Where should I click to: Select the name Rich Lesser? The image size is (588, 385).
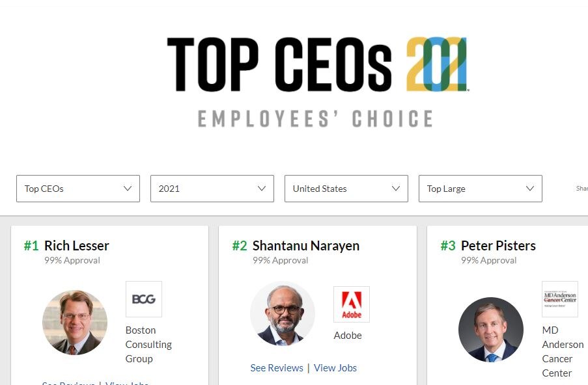pos(76,246)
